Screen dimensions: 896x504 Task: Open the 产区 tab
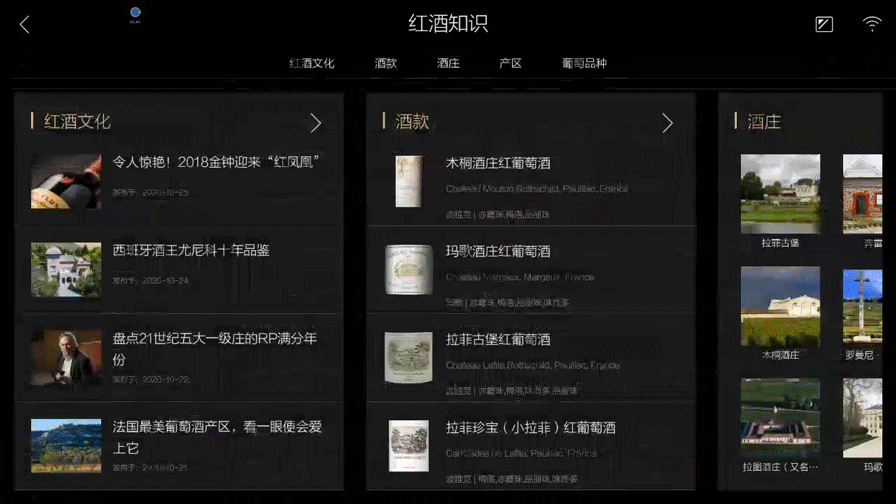click(x=510, y=63)
